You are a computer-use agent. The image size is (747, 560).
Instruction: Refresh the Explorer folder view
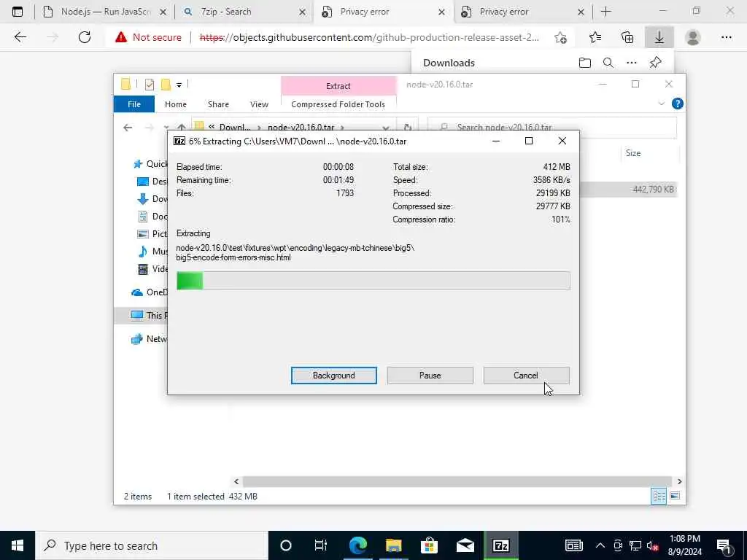coord(408,127)
